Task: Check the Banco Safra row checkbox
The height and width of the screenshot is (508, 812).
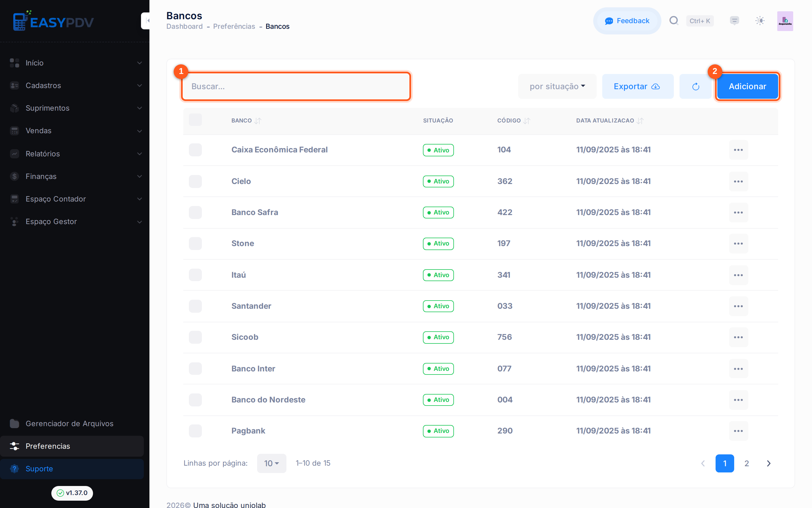Action: coord(195,212)
